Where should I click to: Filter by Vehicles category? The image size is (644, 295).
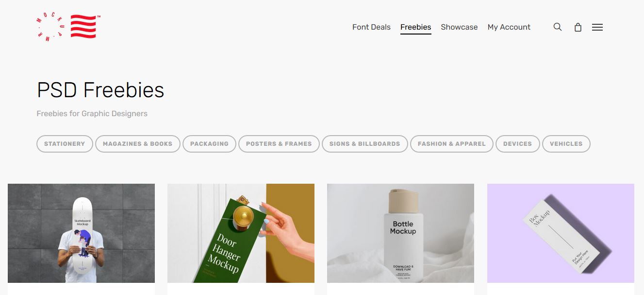pos(566,144)
